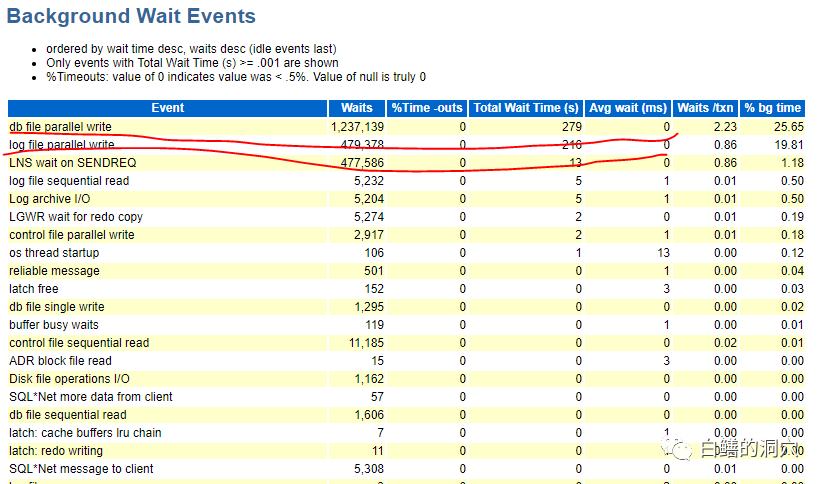Click the Waits column header
This screenshot has height=484, width=825.
tap(356, 108)
